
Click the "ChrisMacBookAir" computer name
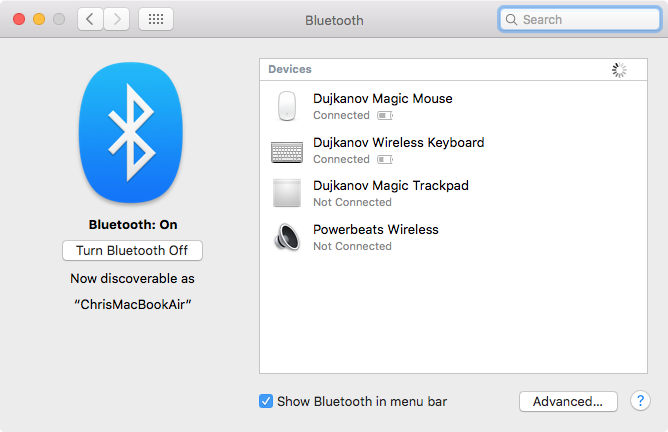pos(132,304)
